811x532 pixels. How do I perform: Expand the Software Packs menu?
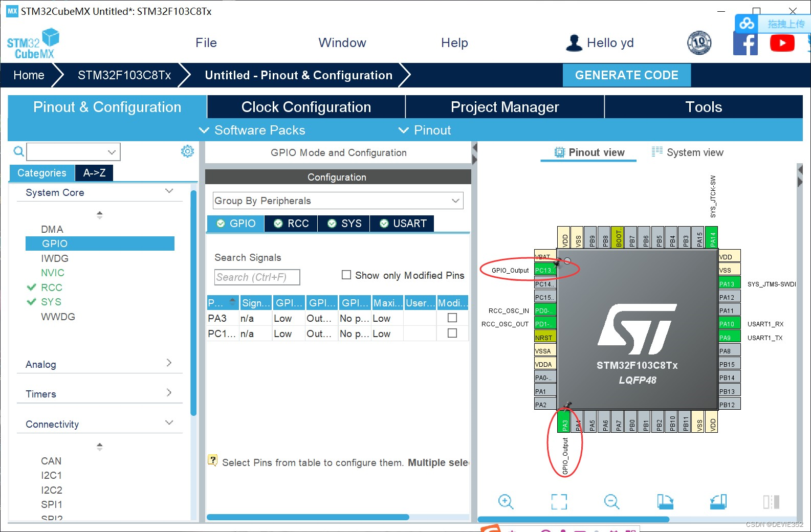252,130
